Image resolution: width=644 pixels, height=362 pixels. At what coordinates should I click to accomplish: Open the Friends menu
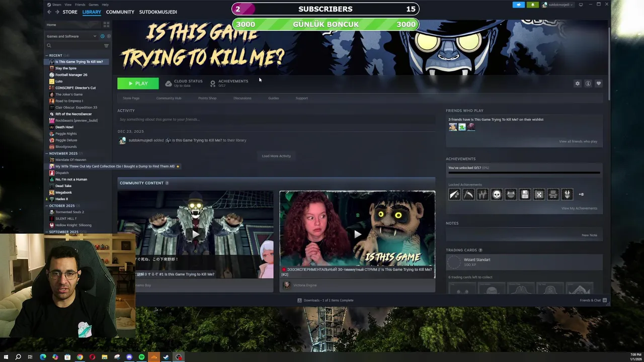(80, 5)
